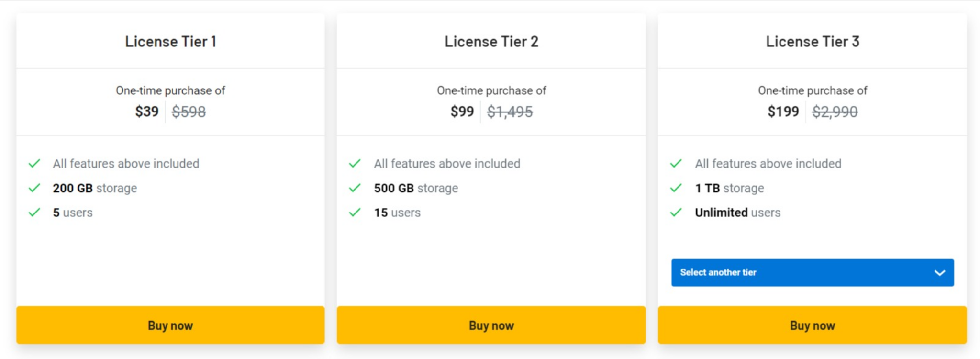The width and height of the screenshot is (980, 359).
Task: Click the chevron arrow on tier selector
Action: pos(940,273)
